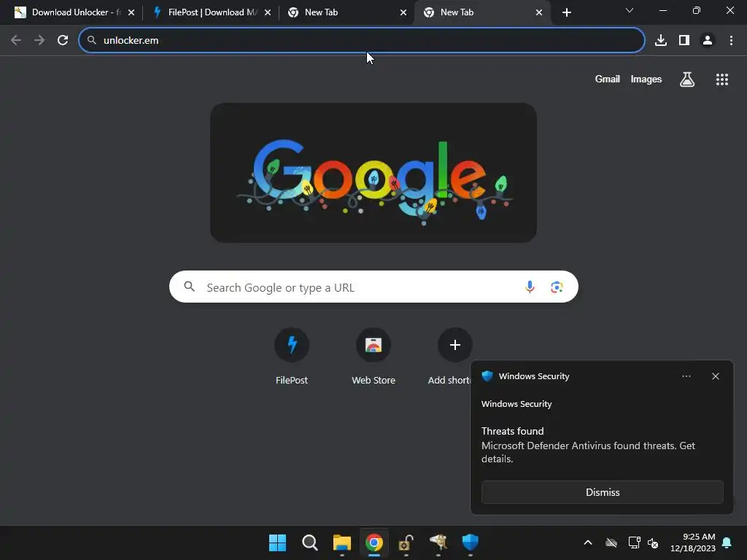Switch to the FilePost tab
747x560 pixels.
[x=205, y=12]
